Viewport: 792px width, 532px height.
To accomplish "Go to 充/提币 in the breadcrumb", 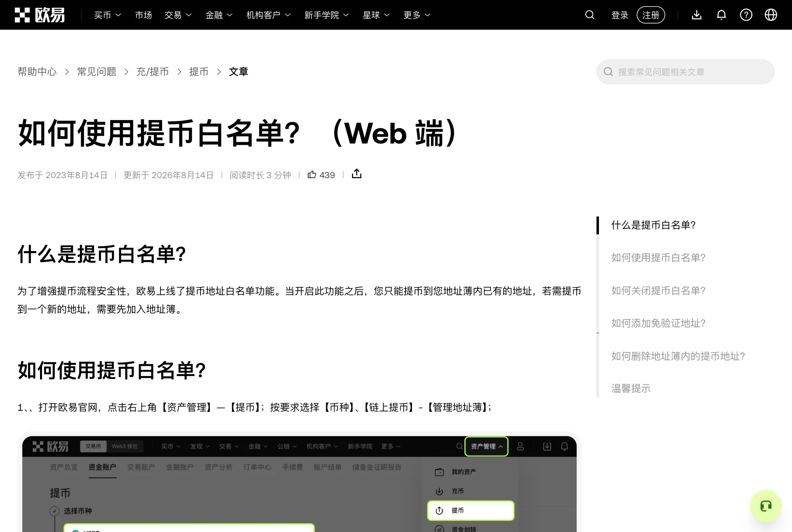I will tap(153, 72).
